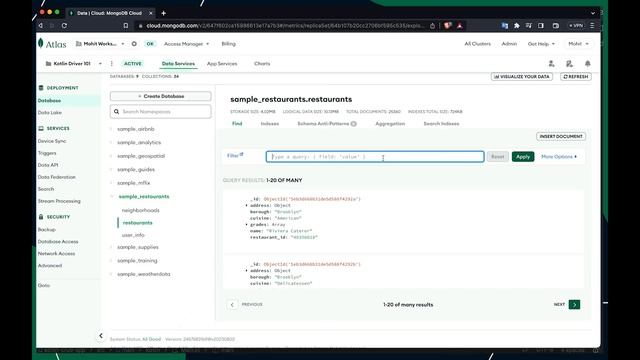
Task: Click the Refresh button
Action: point(576,77)
